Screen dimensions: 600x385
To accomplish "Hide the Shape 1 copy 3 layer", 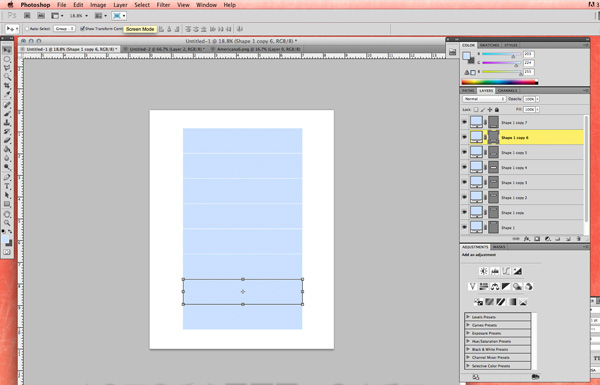I will click(x=465, y=182).
